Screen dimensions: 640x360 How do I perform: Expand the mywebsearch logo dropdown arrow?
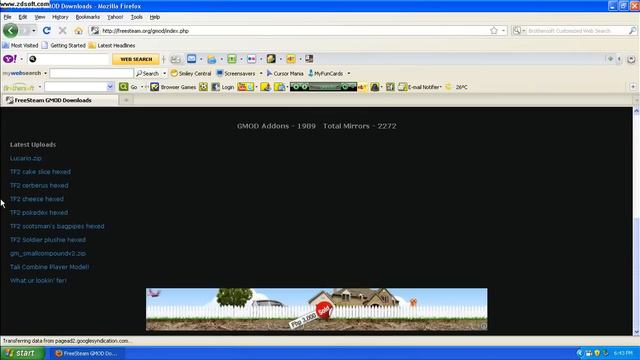[x=45, y=73]
